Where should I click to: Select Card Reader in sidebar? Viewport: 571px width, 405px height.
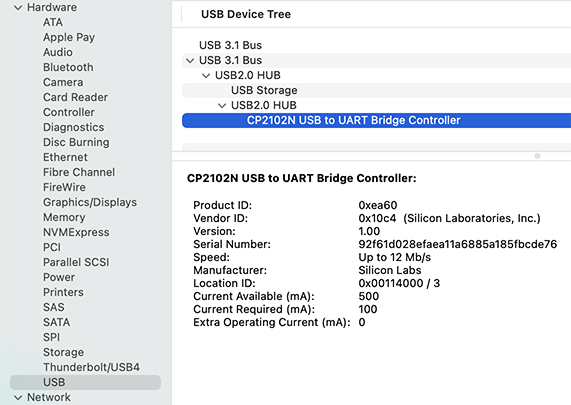coord(75,97)
